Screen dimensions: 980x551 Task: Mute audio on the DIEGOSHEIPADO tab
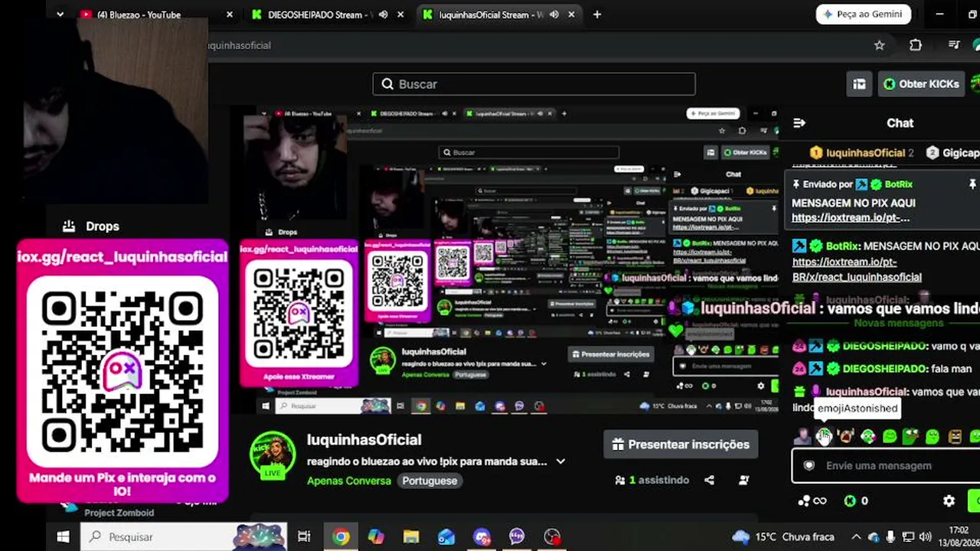(383, 15)
